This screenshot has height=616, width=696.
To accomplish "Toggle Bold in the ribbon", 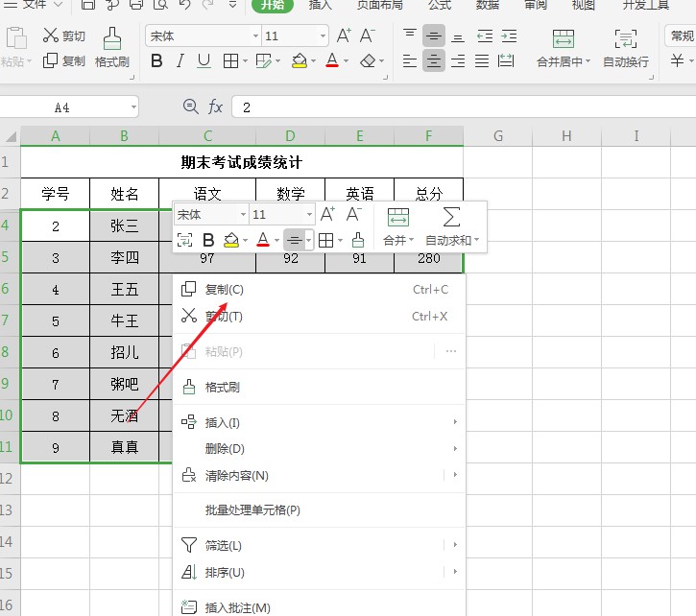I will [x=156, y=60].
